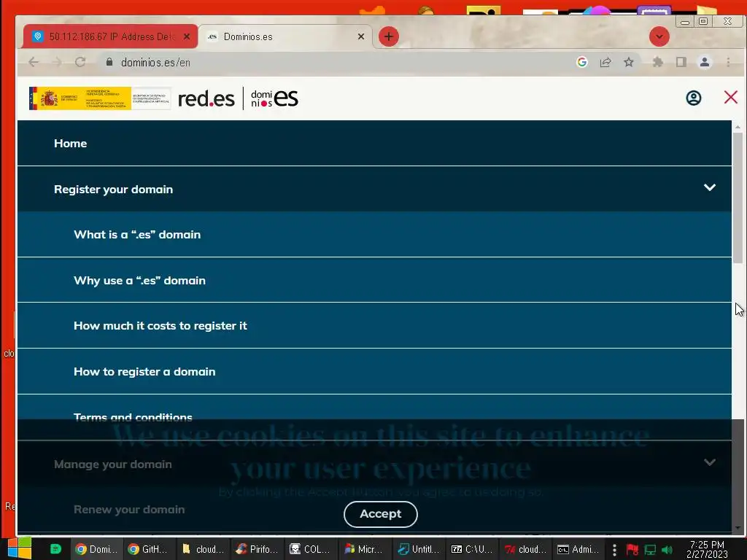The width and height of the screenshot is (747, 560).
Task: Click the scrollbar up arrow
Action: pyautogui.click(x=738, y=127)
